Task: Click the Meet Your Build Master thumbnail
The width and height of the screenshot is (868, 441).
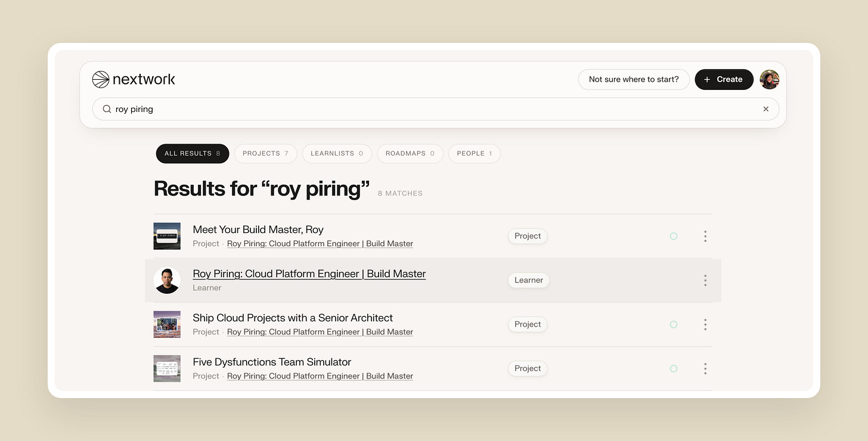Action: click(167, 236)
